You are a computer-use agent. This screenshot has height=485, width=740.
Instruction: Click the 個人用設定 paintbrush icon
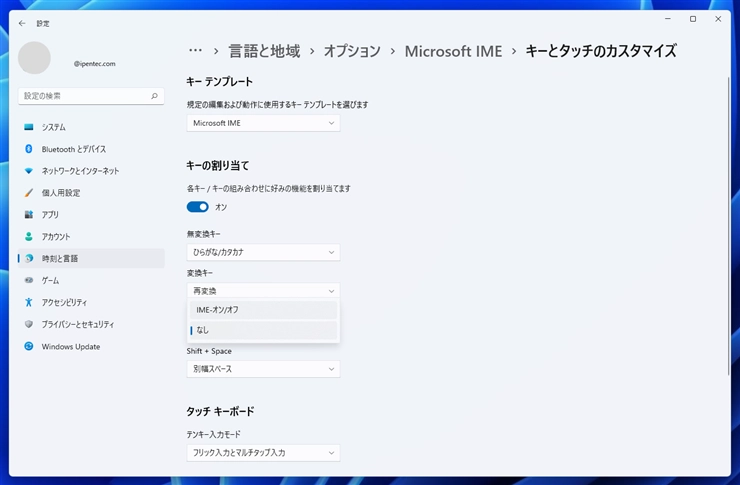(x=29, y=192)
